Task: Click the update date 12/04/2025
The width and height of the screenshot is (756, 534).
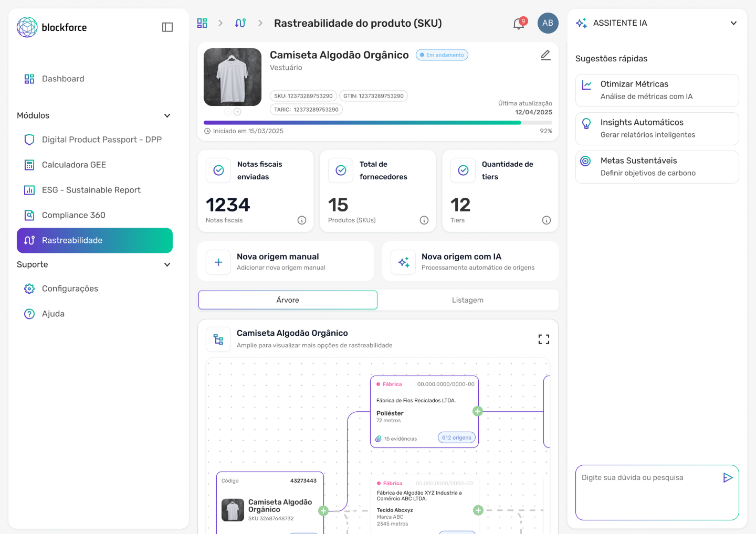Action: point(533,112)
